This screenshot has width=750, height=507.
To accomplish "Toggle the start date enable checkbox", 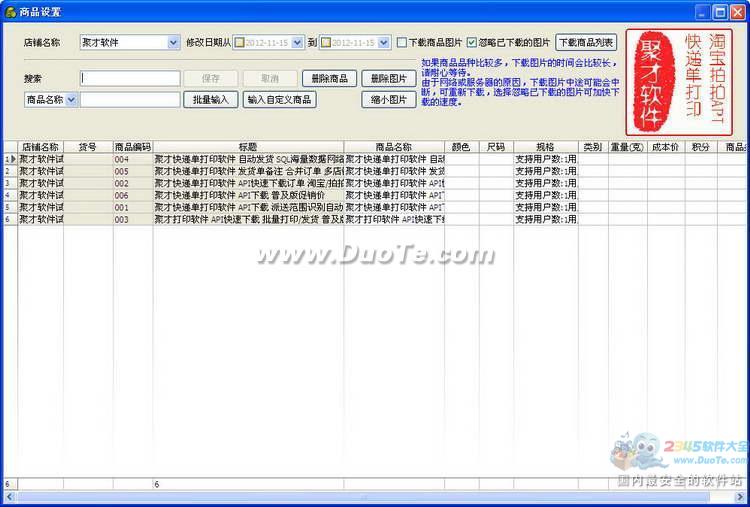I will click(x=239, y=43).
